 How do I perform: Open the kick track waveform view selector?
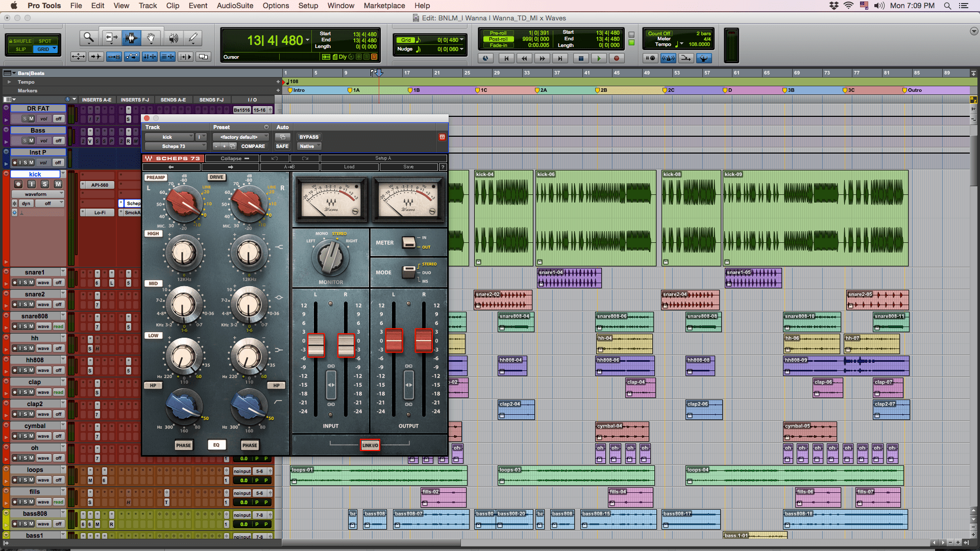(x=38, y=194)
